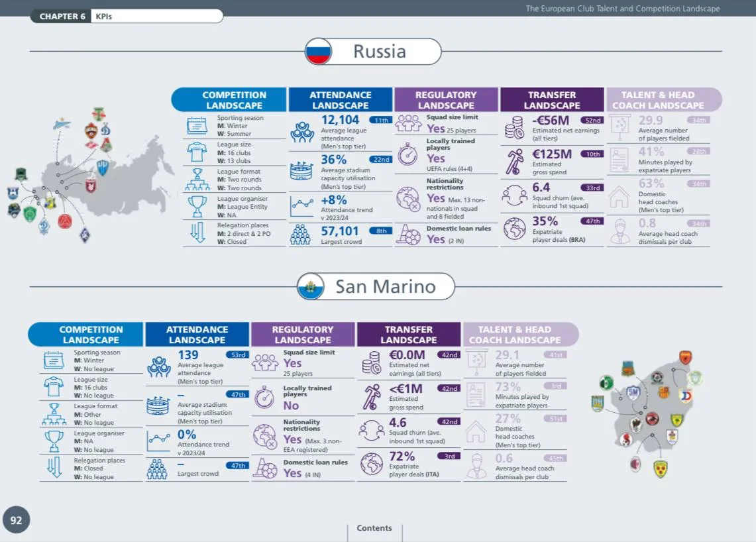Click San Marino's attendance trend chart icon
756x542 pixels.
coord(158,440)
